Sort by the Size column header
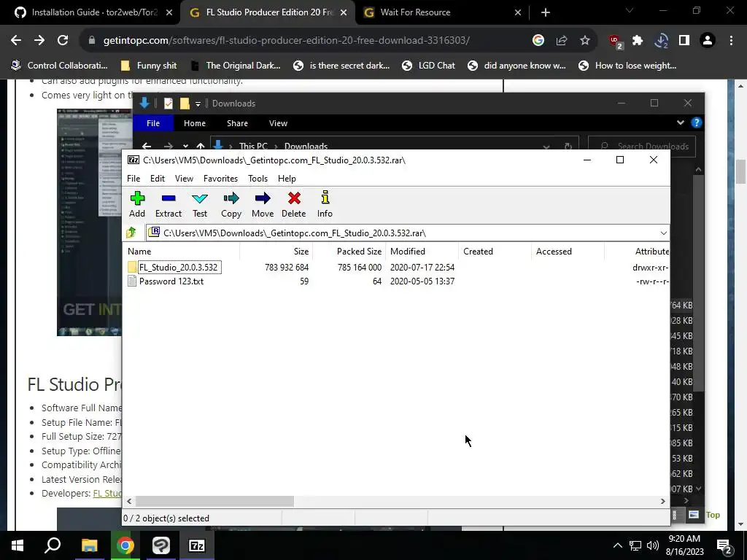 276,252
